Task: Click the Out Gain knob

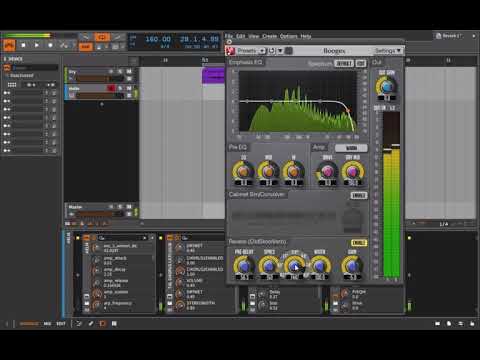Action: 387,87
